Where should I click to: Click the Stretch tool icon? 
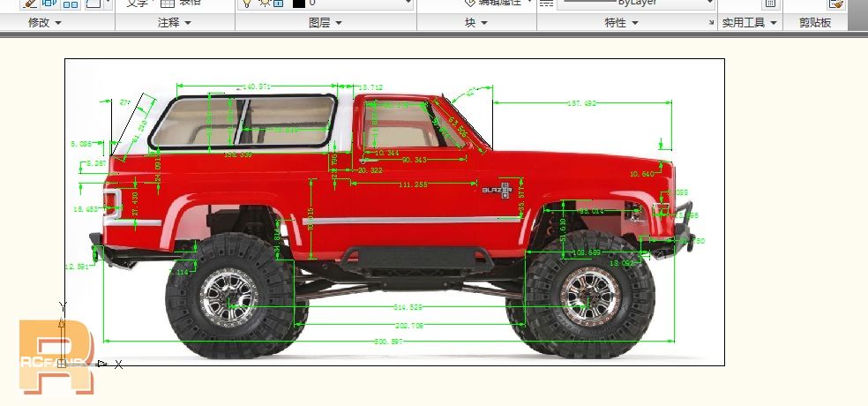click(x=93, y=4)
